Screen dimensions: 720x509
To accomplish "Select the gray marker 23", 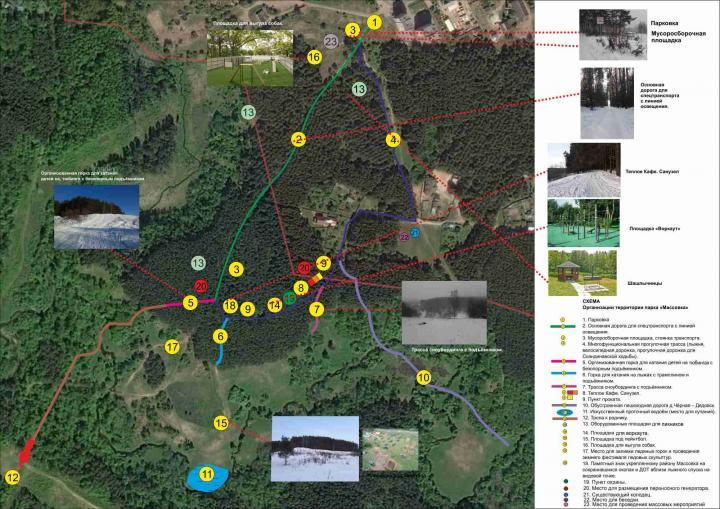I will [x=331, y=41].
